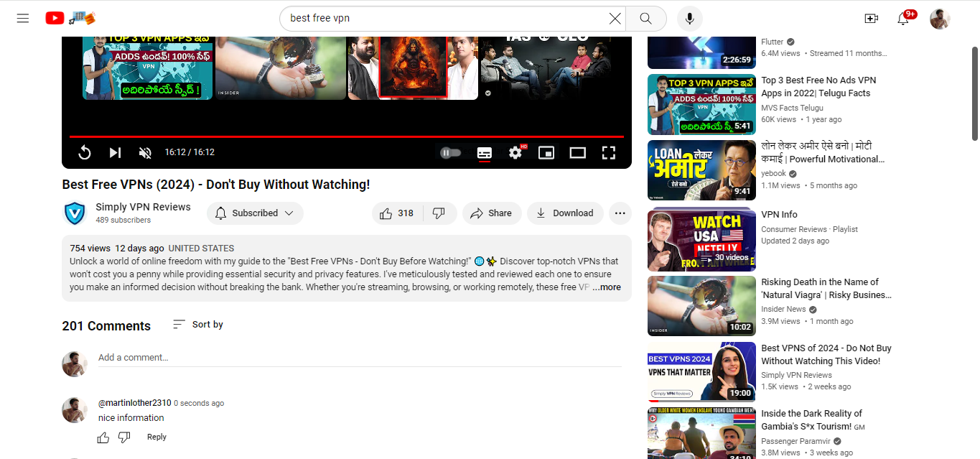Click the video title heading
The image size is (980, 459).
click(216, 185)
